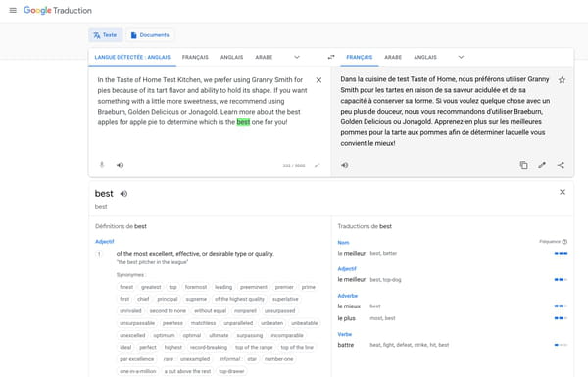
Task: Select synonym chip finest
Action: click(126, 287)
